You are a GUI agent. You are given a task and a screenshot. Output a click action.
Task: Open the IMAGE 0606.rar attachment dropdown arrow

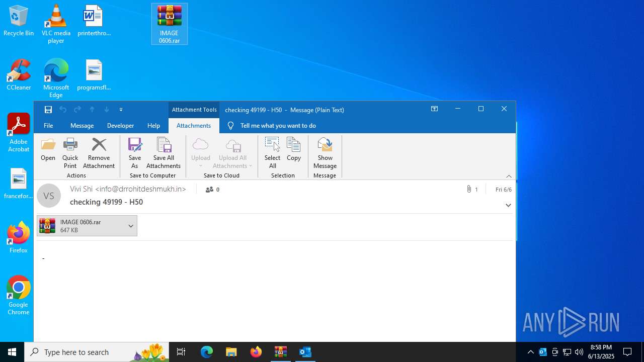click(x=131, y=226)
